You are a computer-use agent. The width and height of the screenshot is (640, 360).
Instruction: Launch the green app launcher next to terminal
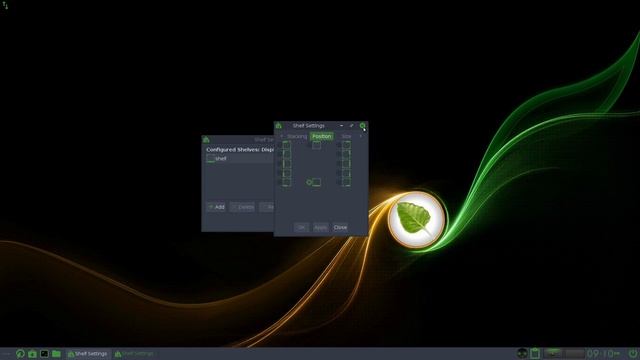tap(33, 353)
